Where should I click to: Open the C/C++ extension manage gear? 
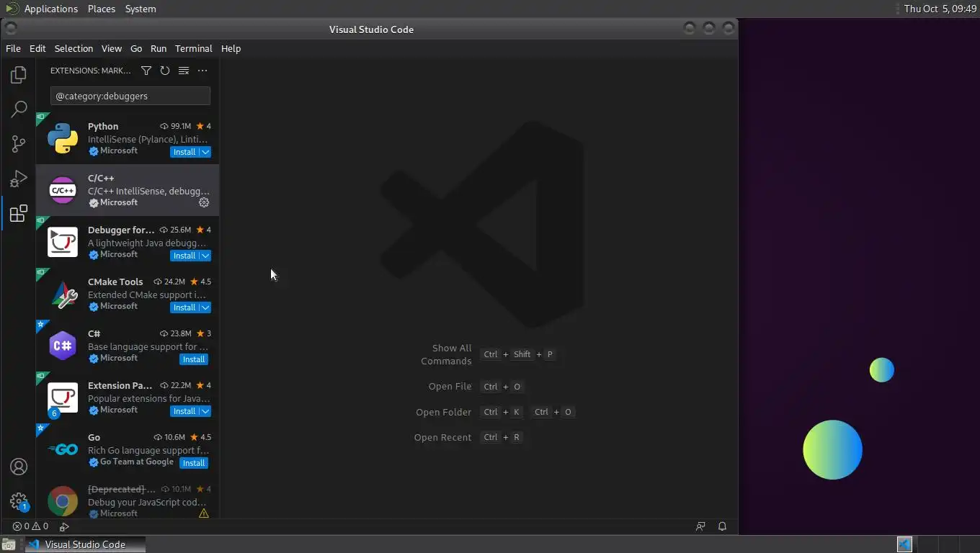(204, 202)
